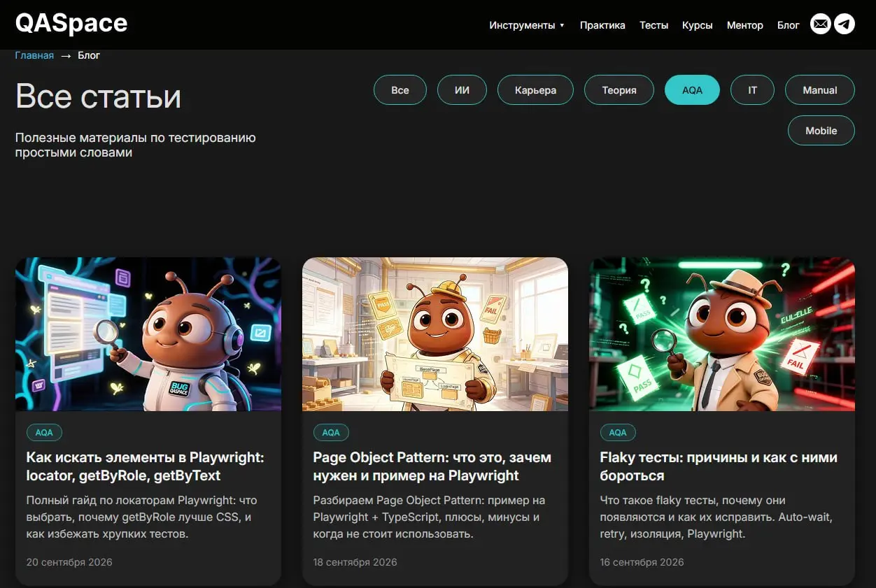Click the date '20 сентября 2026'
Screen dimensions: 876x588
69,562
